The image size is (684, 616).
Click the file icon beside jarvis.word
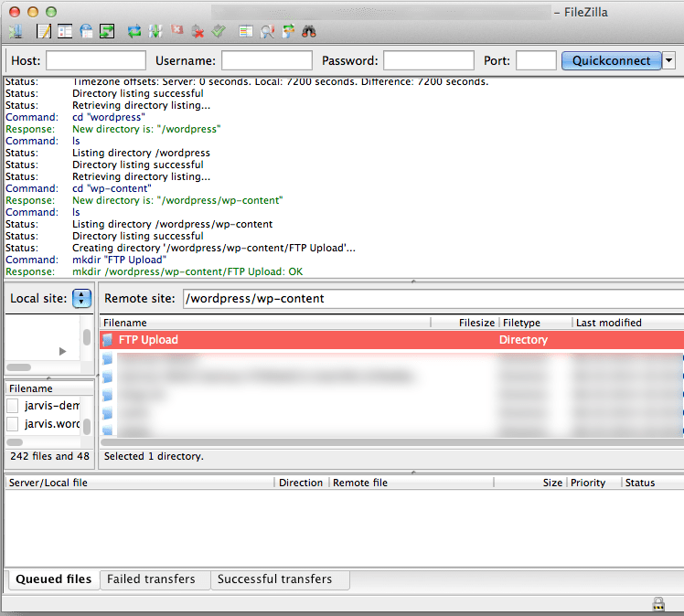(x=13, y=424)
